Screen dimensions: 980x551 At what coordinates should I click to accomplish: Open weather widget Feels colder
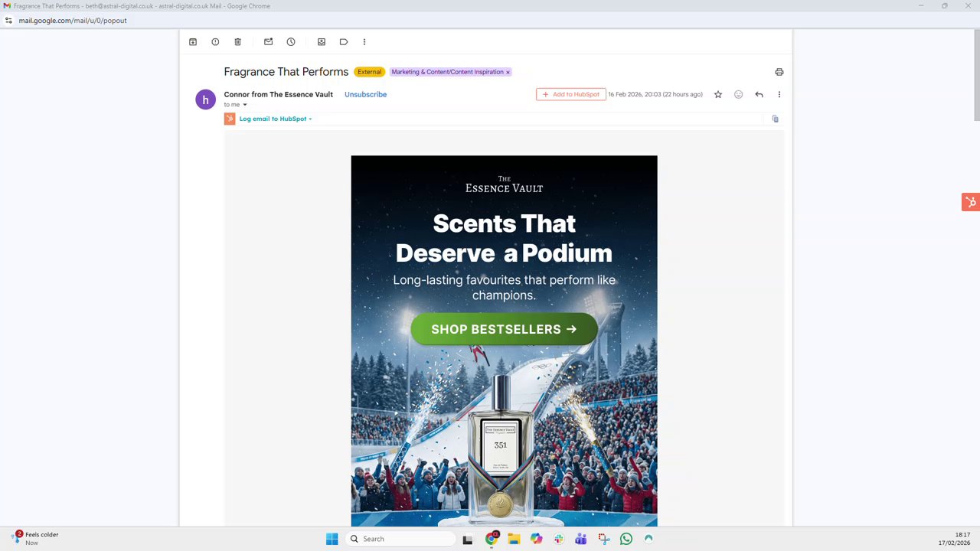tap(35, 539)
